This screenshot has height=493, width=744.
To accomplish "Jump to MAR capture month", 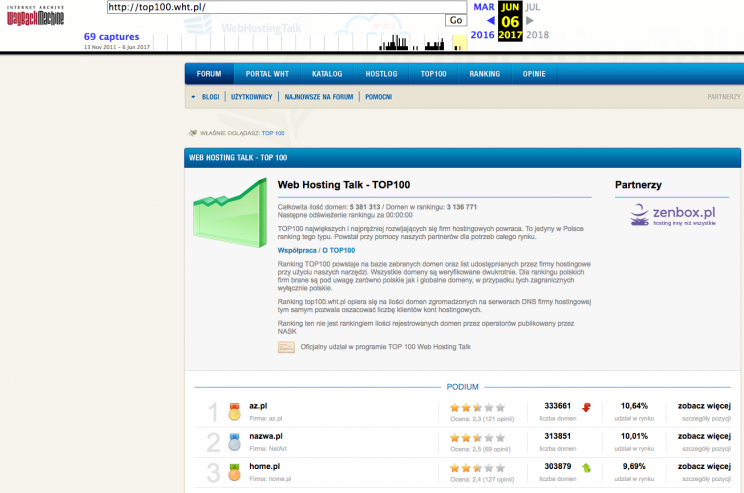I will 484,7.
